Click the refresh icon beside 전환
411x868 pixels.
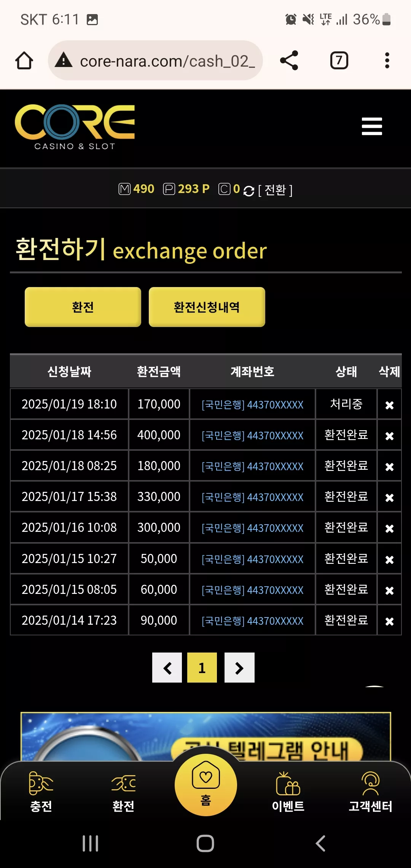(249, 191)
